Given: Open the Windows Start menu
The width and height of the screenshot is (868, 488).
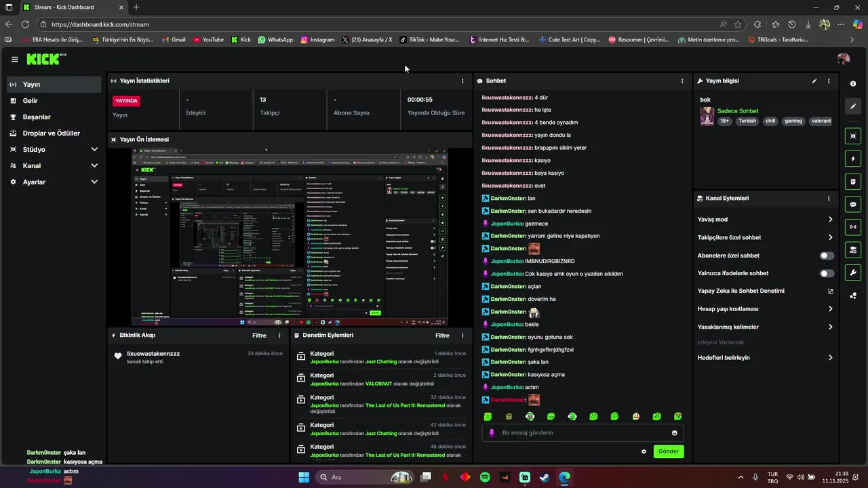Looking at the screenshot, I should coord(304,477).
